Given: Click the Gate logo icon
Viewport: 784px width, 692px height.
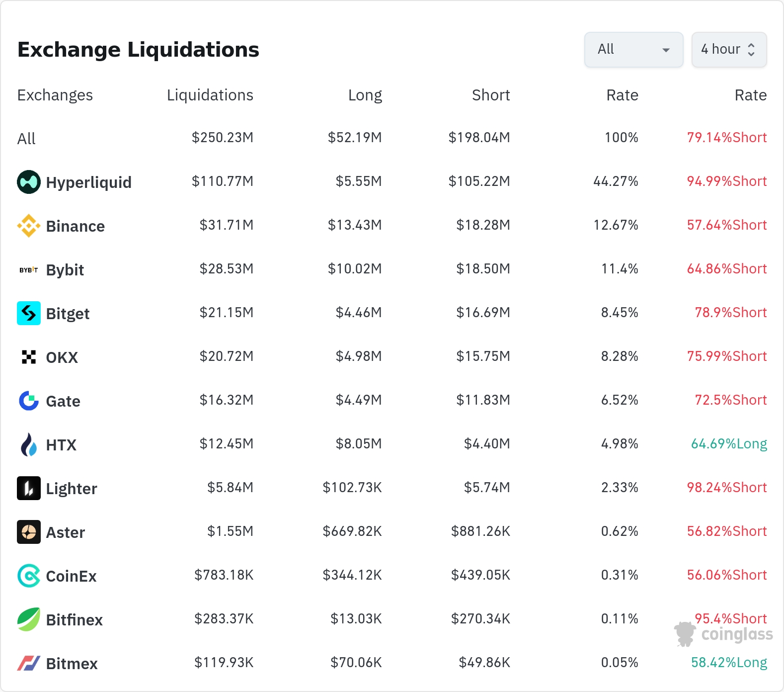Looking at the screenshot, I should (29, 401).
